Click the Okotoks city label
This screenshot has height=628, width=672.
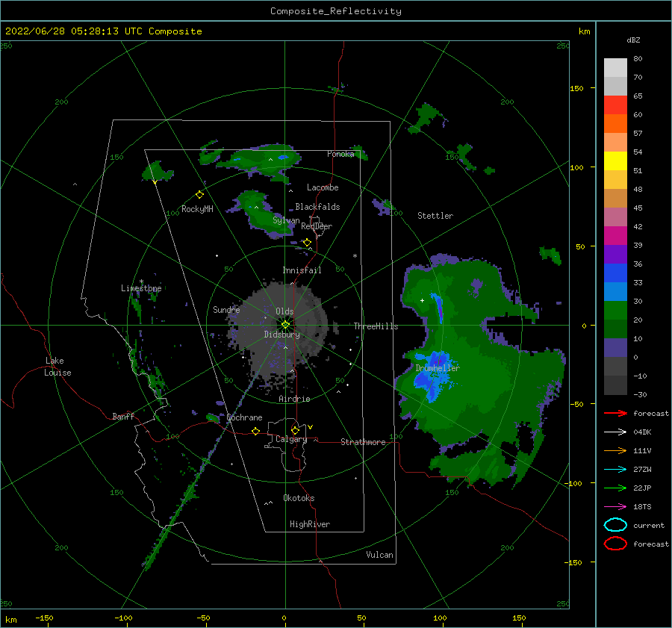click(299, 498)
